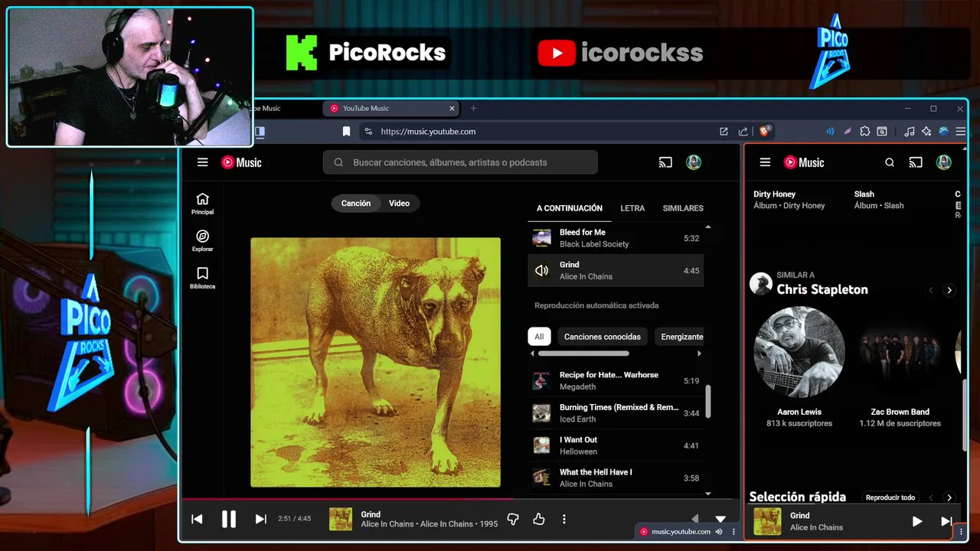Open Biblioteca in the sidebar
The image size is (980, 551).
(202, 278)
